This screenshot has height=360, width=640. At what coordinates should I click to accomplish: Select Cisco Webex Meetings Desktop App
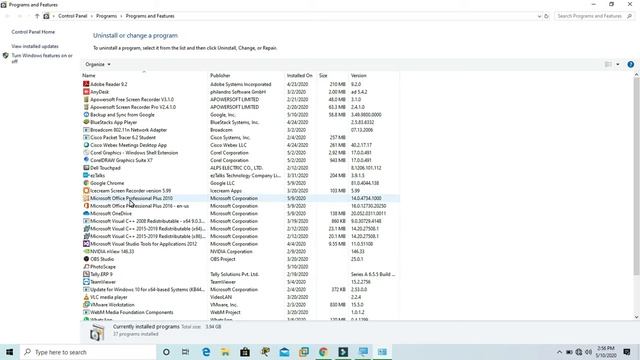coord(240,145)
